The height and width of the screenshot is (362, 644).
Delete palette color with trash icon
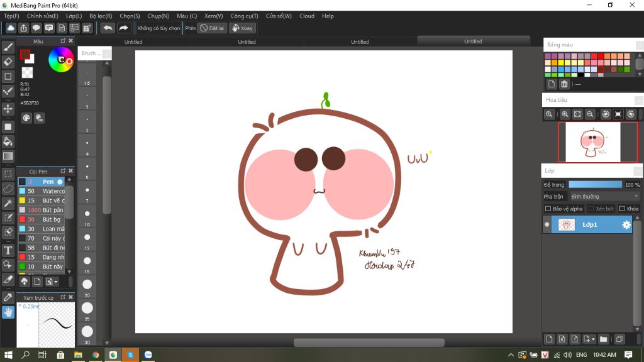[564, 84]
